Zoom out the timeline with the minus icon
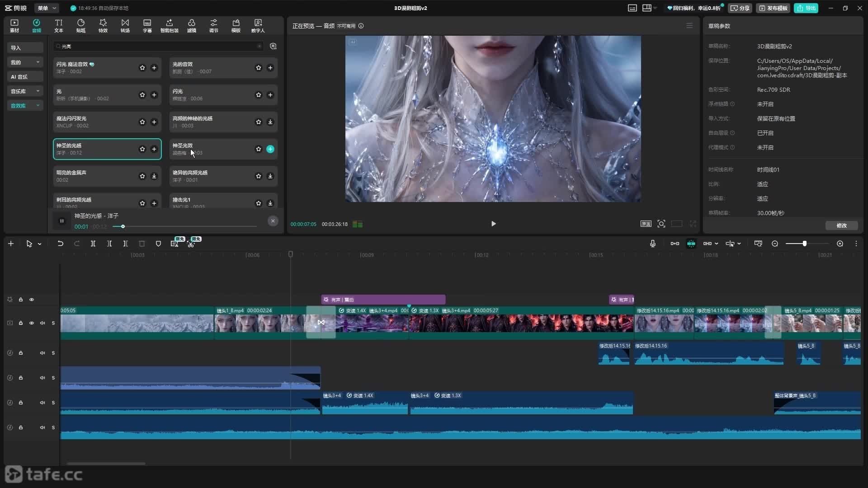This screenshot has height=488, width=868. click(x=775, y=244)
